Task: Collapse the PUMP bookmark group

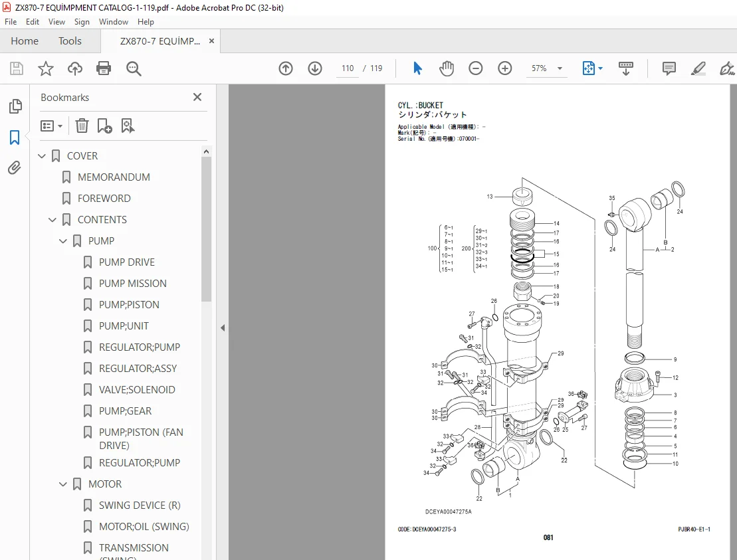Action: pyautogui.click(x=63, y=241)
